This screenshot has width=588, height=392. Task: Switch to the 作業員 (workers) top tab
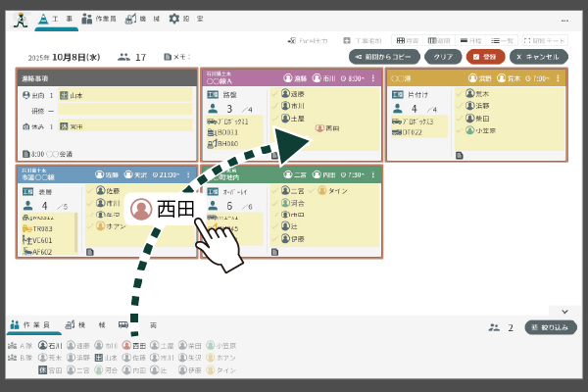pos(99,19)
